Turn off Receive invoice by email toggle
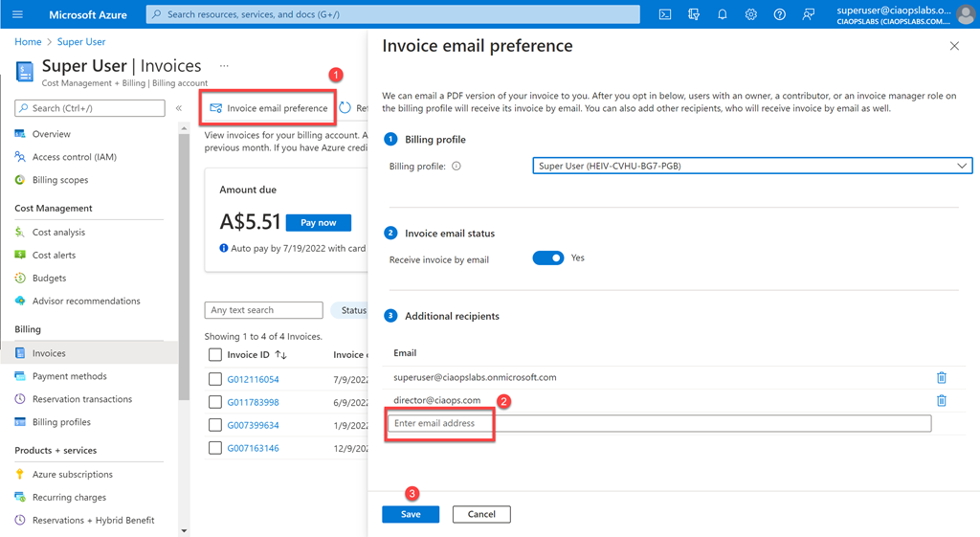Screen dimensions: 980x537 point(548,258)
